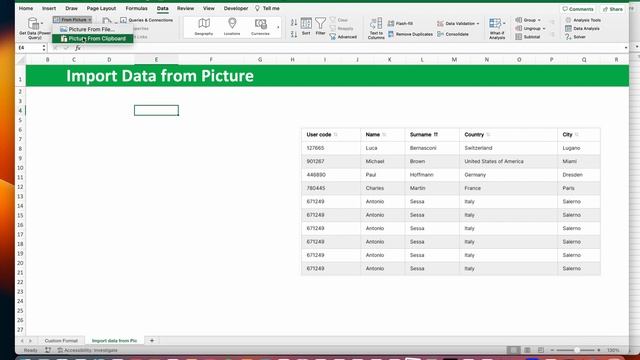Click the insert function fx icon
Screen dimensions: 640x360
pyautogui.click(x=78, y=48)
